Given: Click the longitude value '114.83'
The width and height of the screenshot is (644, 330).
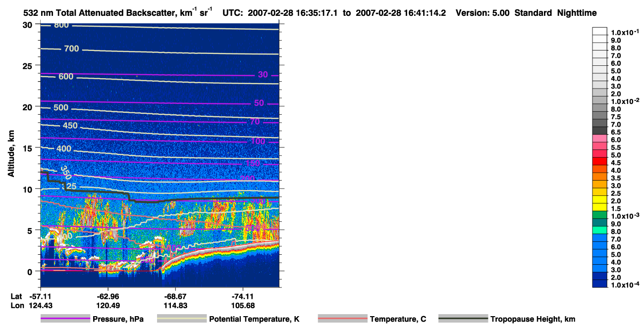Looking at the screenshot, I should pos(175,306).
